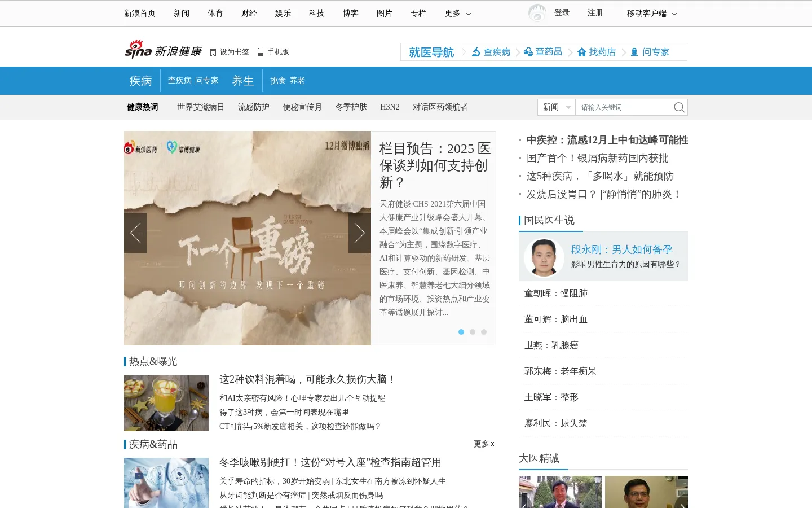Viewport: 812px width, 508px height.
Task: Open the 体育 top menu item
Action: [215, 13]
